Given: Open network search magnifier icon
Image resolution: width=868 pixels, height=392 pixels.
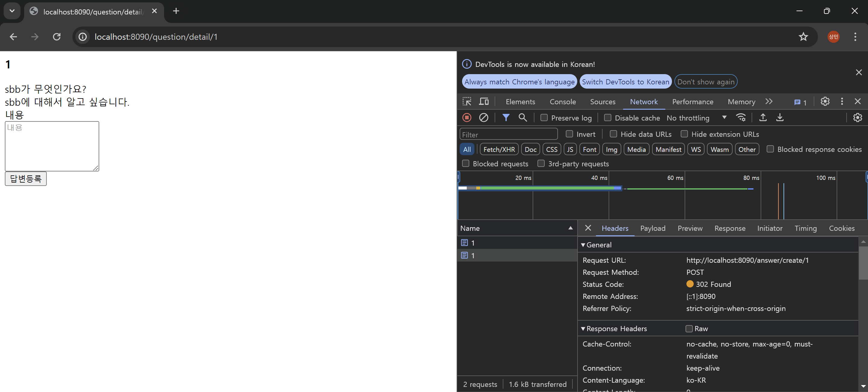Looking at the screenshot, I should [523, 118].
